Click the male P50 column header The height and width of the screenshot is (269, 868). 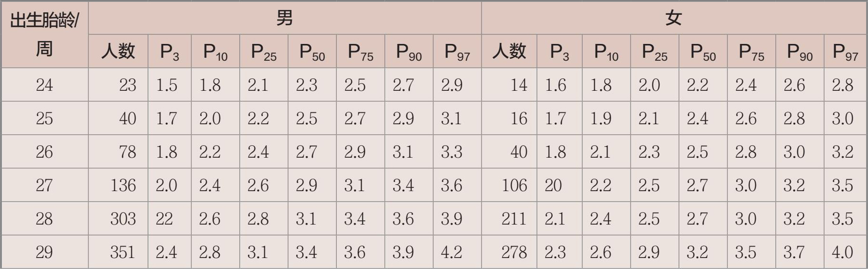pyautogui.click(x=312, y=51)
